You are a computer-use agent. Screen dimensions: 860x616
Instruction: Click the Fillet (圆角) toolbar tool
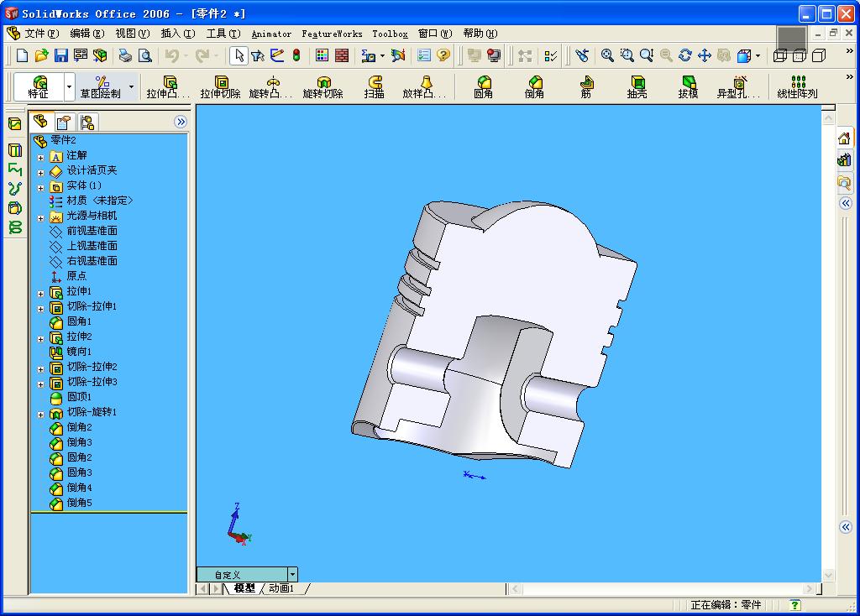click(483, 87)
